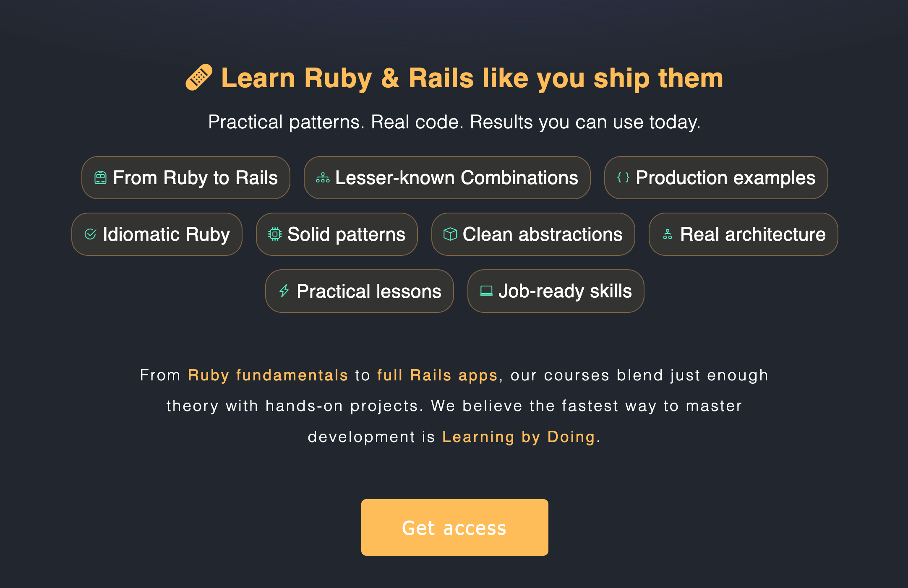Select the Job-ready skills pill label
Image resolution: width=908 pixels, height=588 pixels.
pos(565,291)
